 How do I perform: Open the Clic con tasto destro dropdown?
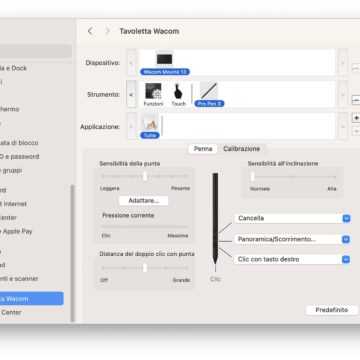coord(292,259)
